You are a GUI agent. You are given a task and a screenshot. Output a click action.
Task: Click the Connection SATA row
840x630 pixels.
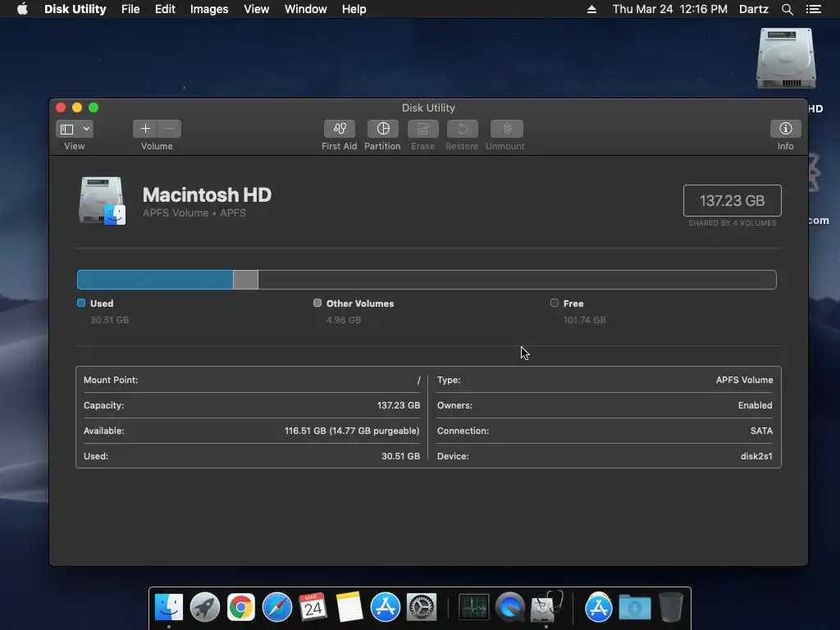coord(605,431)
